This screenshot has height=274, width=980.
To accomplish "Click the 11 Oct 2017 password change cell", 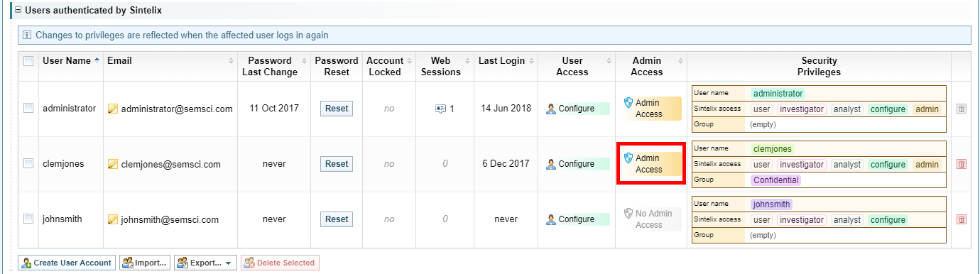I will pyautogui.click(x=274, y=109).
